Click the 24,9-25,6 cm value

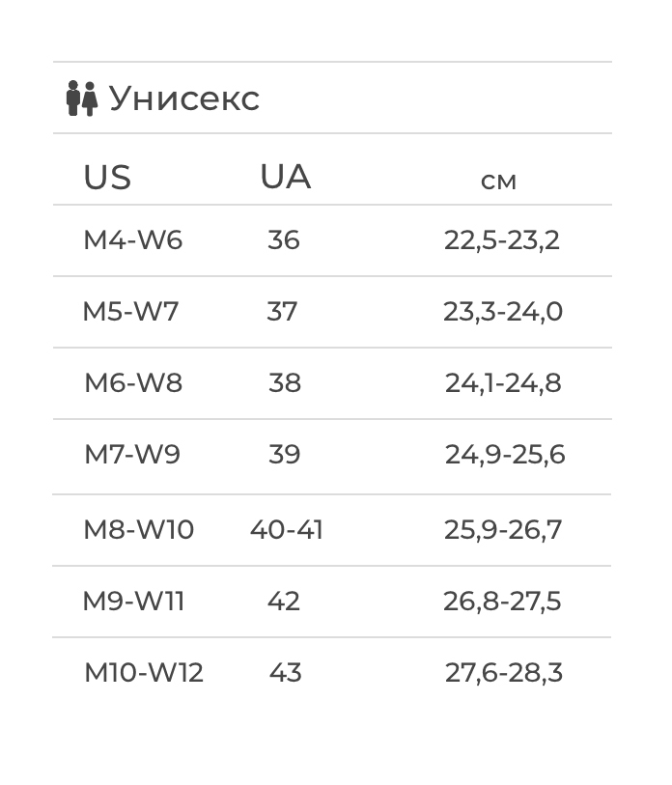pos(505,456)
